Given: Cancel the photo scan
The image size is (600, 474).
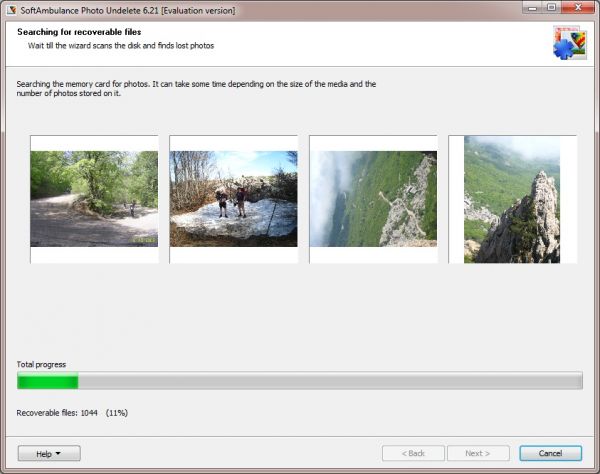Looking at the screenshot, I should click(550, 453).
